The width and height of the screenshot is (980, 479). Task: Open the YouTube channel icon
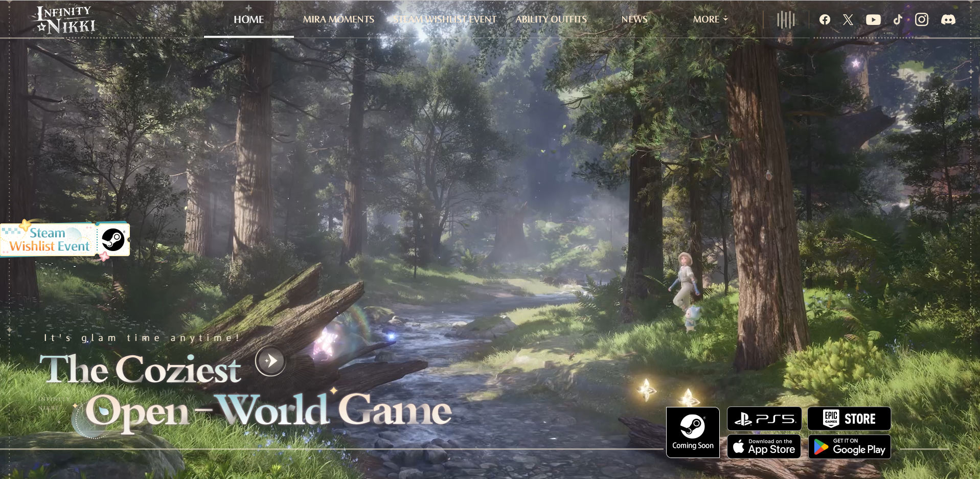pos(873,19)
